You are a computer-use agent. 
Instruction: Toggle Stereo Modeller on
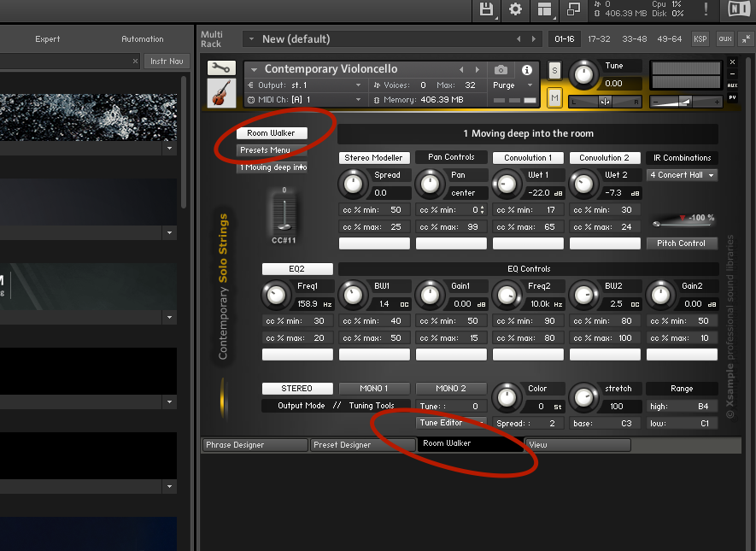pyautogui.click(x=373, y=158)
